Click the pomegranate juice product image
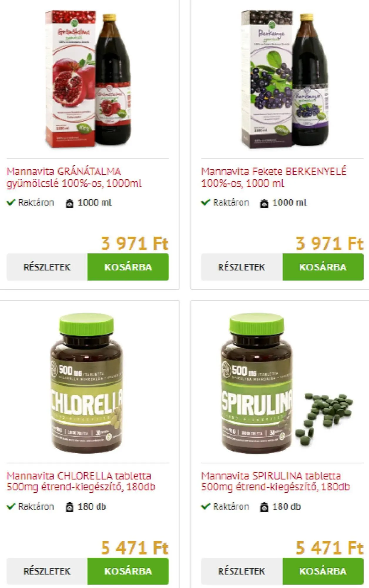 pos(88,79)
